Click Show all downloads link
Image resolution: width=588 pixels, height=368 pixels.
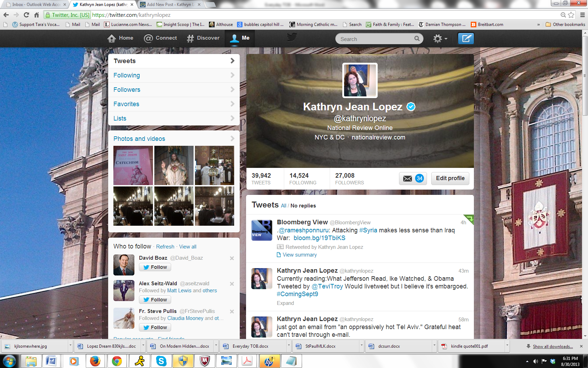pos(553,346)
